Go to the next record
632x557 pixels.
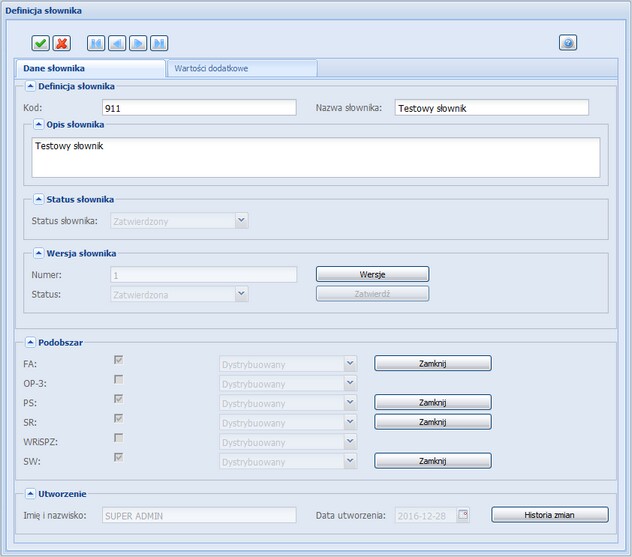138,43
